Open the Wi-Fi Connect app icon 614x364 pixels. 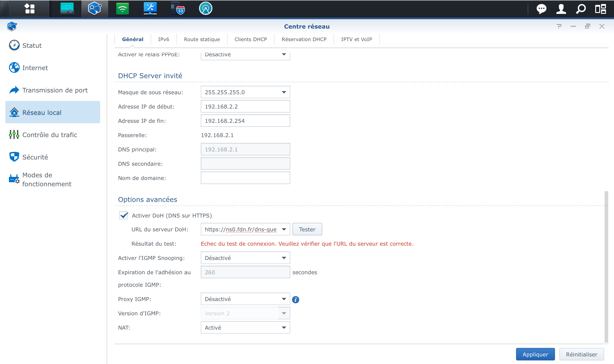pos(122,9)
